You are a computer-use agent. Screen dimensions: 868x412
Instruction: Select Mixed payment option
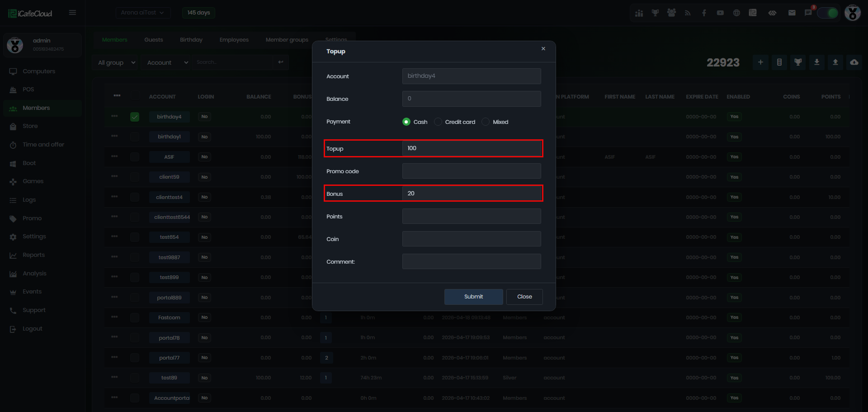(486, 122)
